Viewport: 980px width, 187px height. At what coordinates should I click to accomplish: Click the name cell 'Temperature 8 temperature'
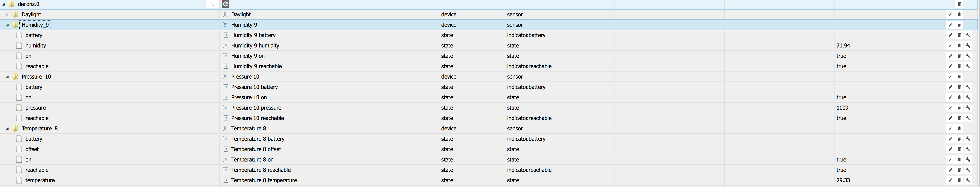[264, 181]
